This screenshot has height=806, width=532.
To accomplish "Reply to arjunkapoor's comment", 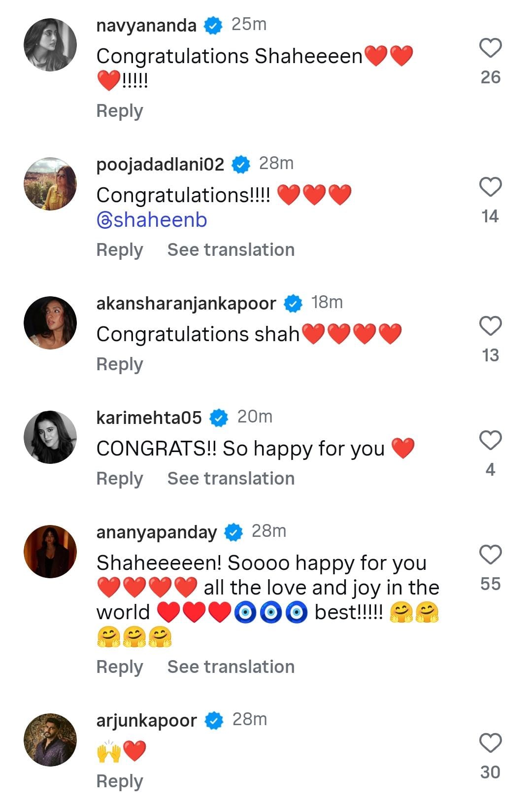I will click(120, 781).
